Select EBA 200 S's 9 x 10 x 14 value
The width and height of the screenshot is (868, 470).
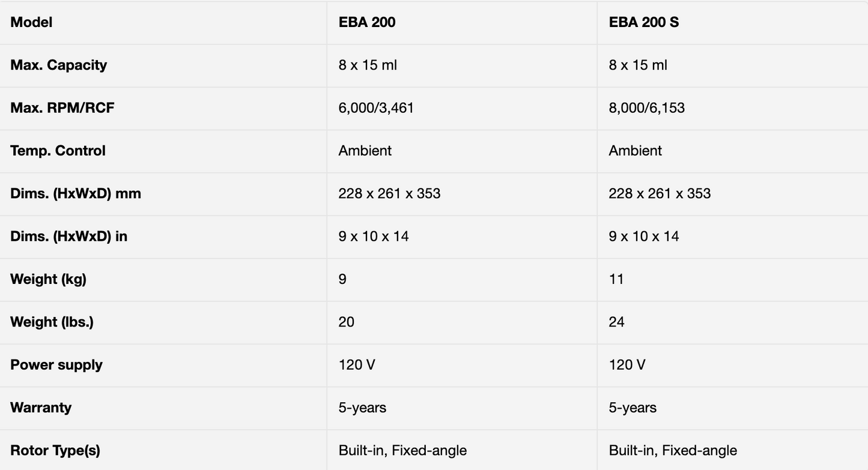[644, 237]
